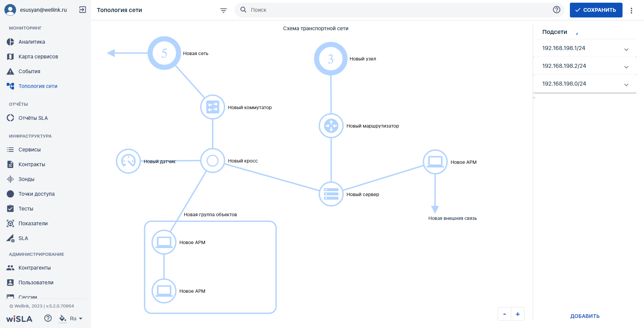Focus the Поиск search field
644x328 pixels.
(399, 10)
